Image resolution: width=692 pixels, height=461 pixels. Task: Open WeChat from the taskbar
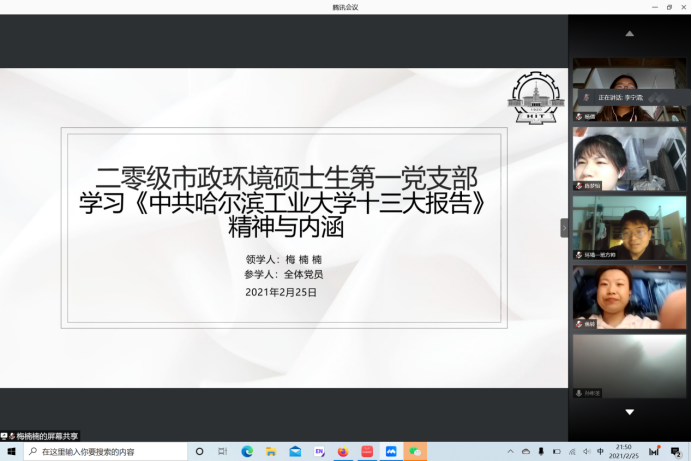tap(415, 452)
